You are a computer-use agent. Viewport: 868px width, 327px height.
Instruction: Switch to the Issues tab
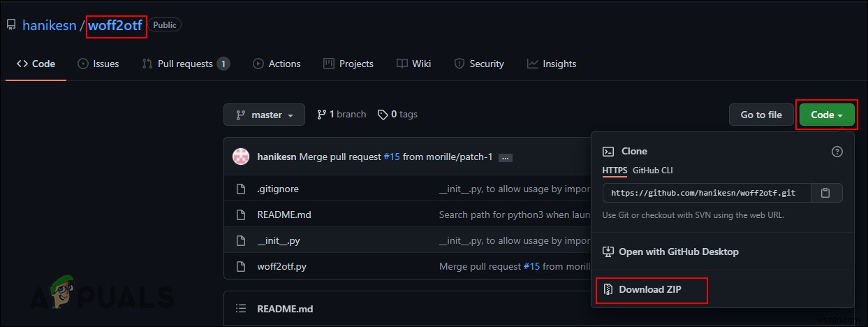pyautogui.click(x=98, y=64)
